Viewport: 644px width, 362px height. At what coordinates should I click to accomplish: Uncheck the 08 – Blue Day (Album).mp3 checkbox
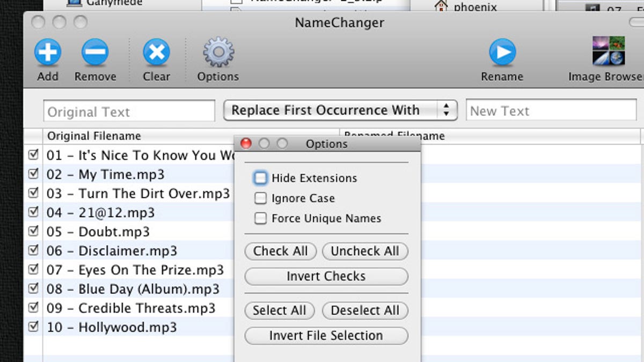[34, 288]
